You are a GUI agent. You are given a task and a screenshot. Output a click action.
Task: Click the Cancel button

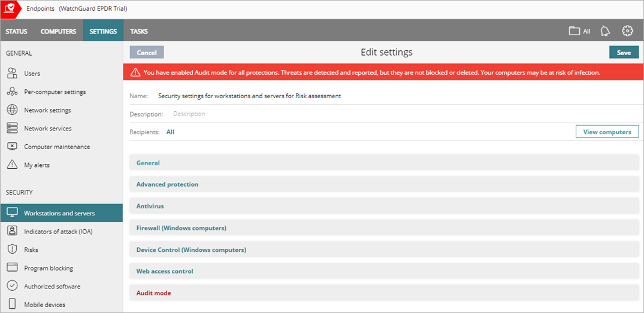[x=147, y=53]
